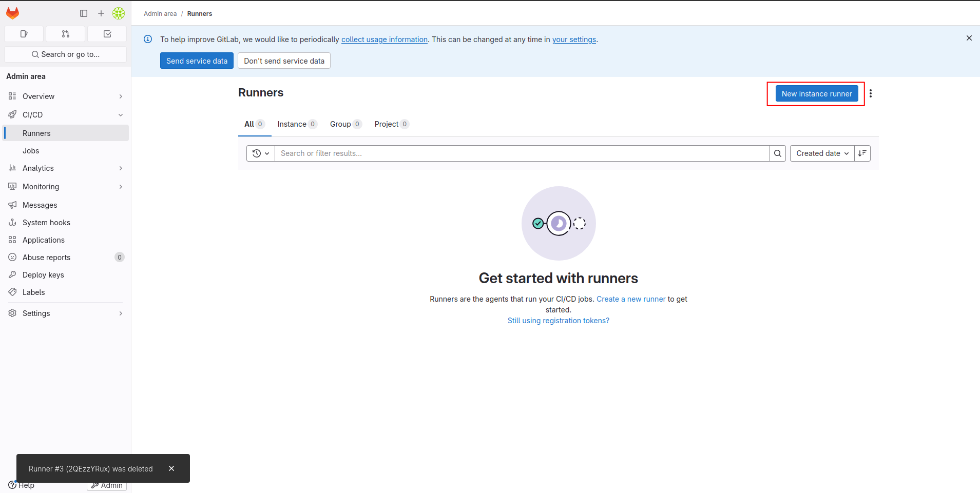The image size is (980, 493).
Task: Click the Runners breadcrumb
Action: (200, 14)
